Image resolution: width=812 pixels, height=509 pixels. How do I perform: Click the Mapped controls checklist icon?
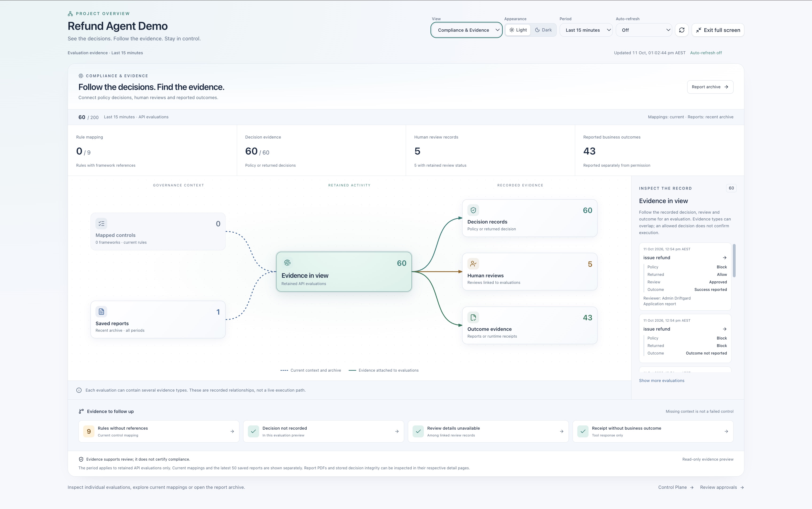coord(101,224)
